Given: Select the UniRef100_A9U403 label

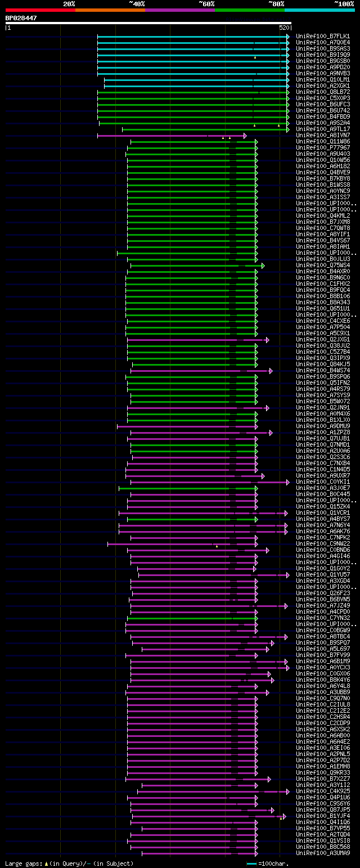Looking at the screenshot, I should pos(323,154).
